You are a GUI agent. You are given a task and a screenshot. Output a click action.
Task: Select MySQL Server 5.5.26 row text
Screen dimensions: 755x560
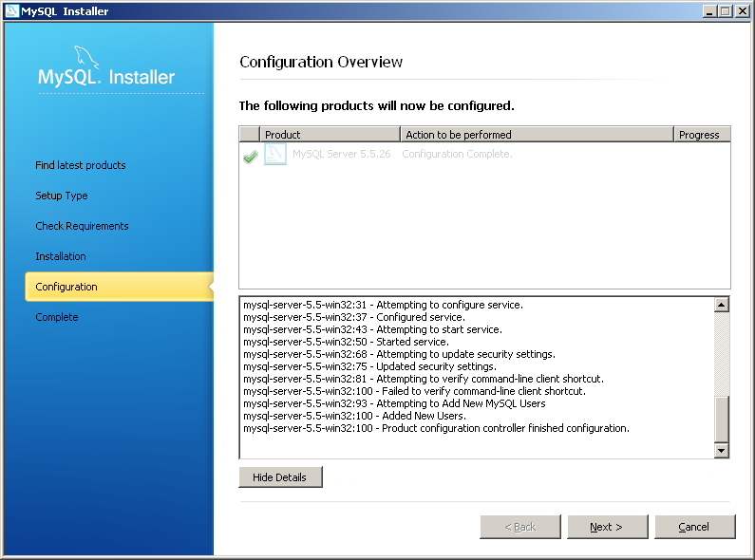pos(341,154)
